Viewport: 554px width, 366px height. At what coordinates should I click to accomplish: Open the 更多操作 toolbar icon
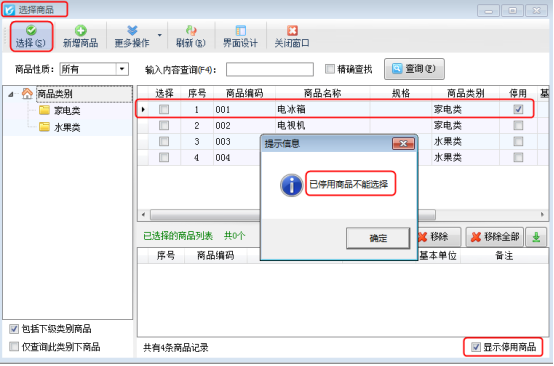point(132,30)
